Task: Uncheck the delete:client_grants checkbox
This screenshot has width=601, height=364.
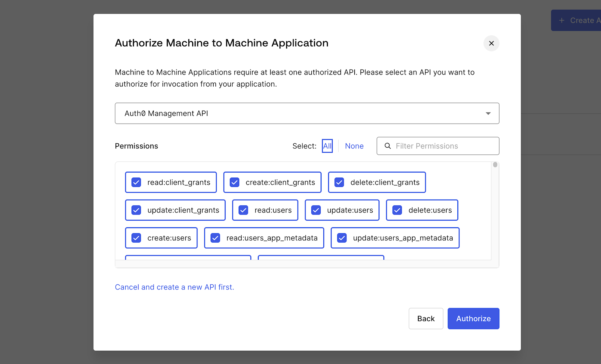Action: click(x=339, y=182)
